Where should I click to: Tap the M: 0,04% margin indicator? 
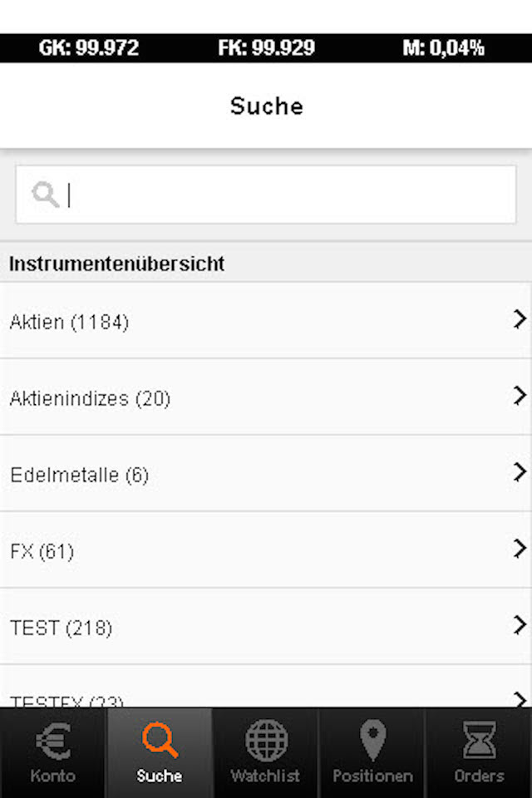pos(443,48)
